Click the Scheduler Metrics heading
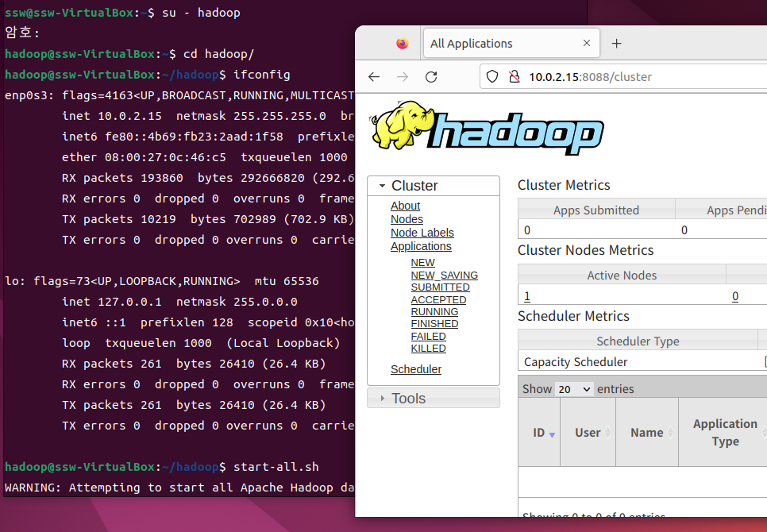The width and height of the screenshot is (767, 532). click(x=573, y=316)
